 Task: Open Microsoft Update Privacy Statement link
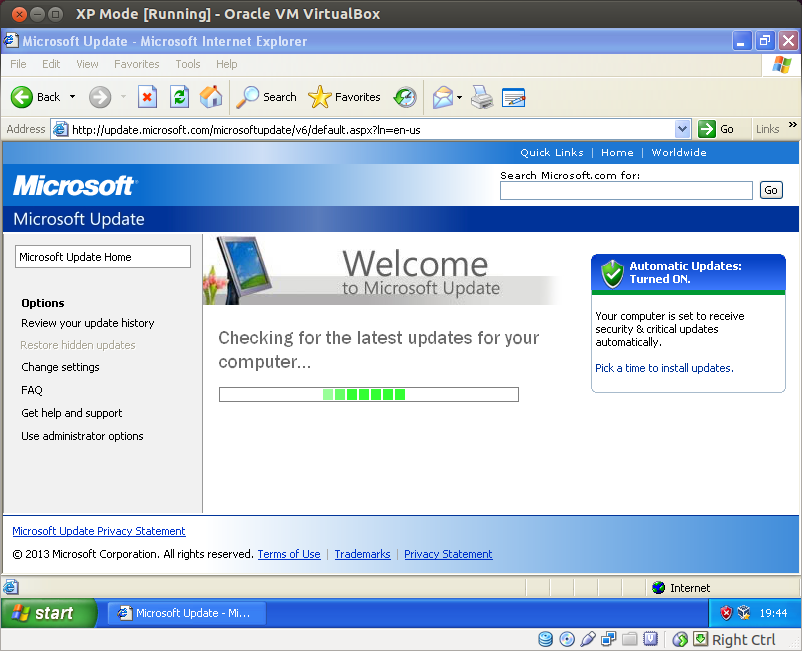coord(99,531)
